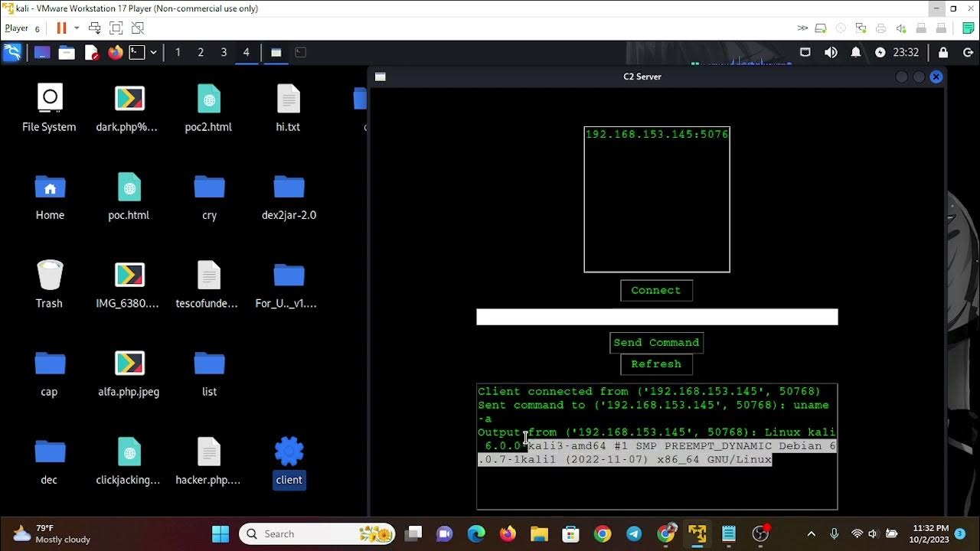Open Microsoft Edge from Windows taskbar
The height and width of the screenshot is (551, 980).
point(476,533)
